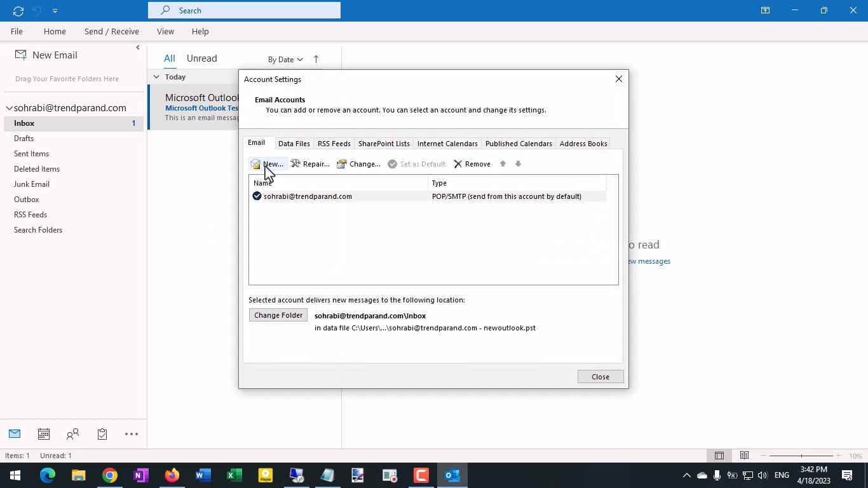Screen dimensions: 868x488
Task: Open more navigation options (three dots)
Action: coord(132,434)
